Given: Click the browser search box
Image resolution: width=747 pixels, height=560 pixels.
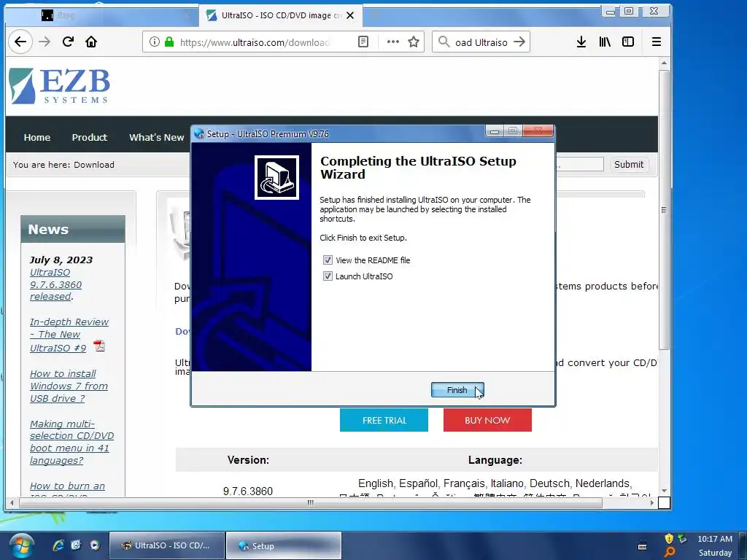Looking at the screenshot, I should pos(481,42).
